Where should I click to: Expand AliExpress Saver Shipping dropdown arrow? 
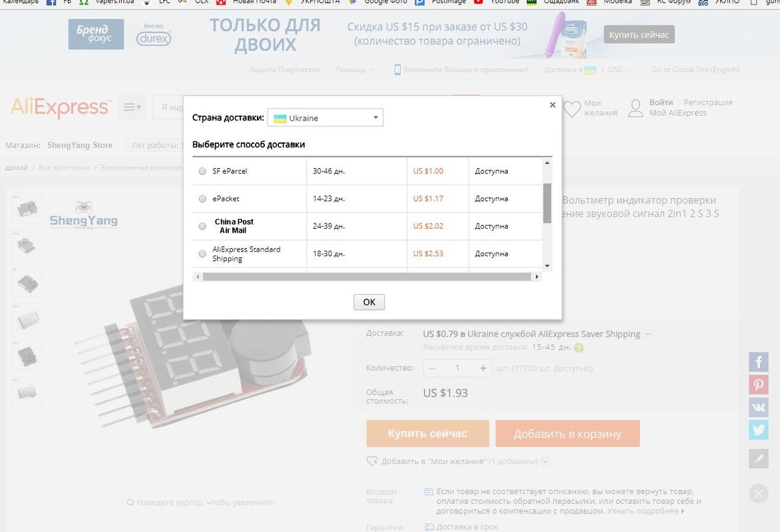click(648, 334)
